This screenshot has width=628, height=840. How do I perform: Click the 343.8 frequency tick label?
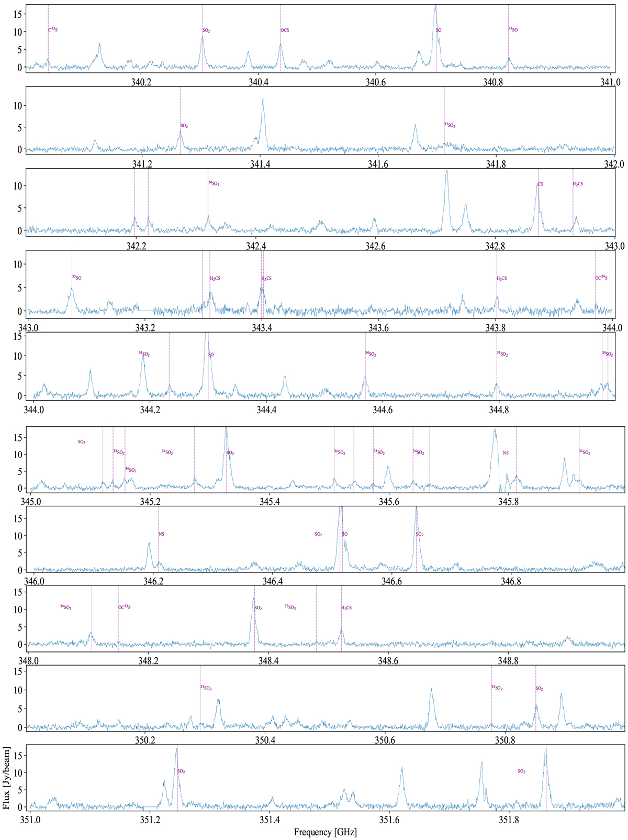pyautogui.click(x=496, y=328)
